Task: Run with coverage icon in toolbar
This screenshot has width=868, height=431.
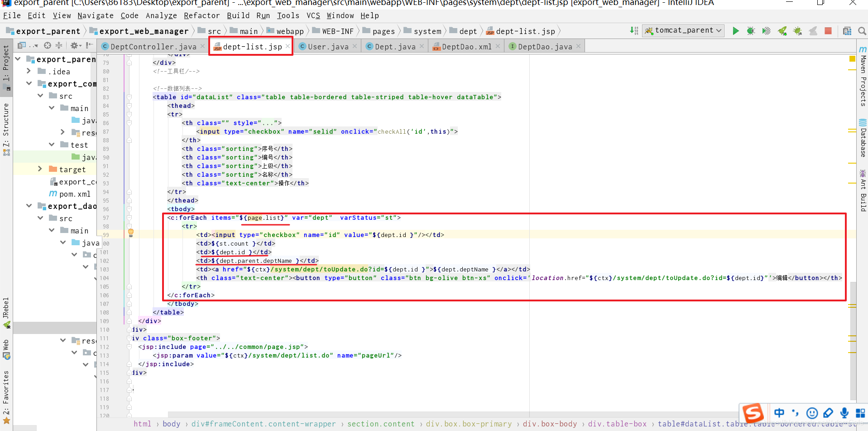Action: point(766,31)
